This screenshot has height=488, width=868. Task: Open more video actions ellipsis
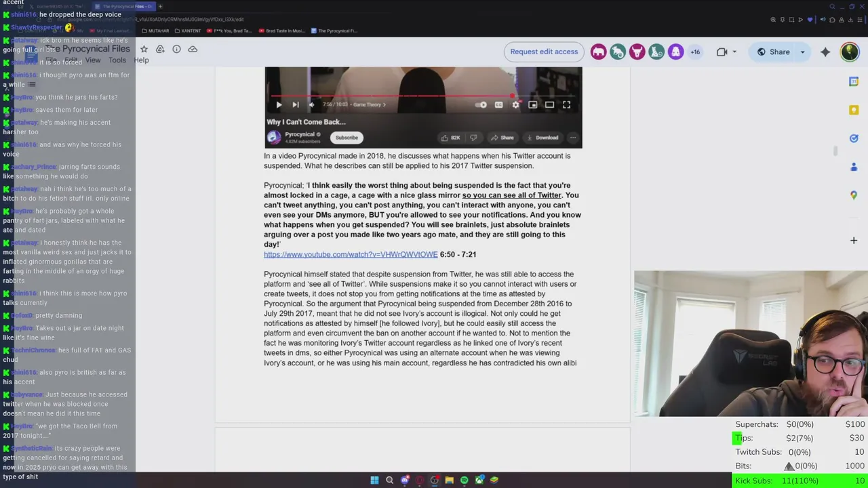click(572, 138)
